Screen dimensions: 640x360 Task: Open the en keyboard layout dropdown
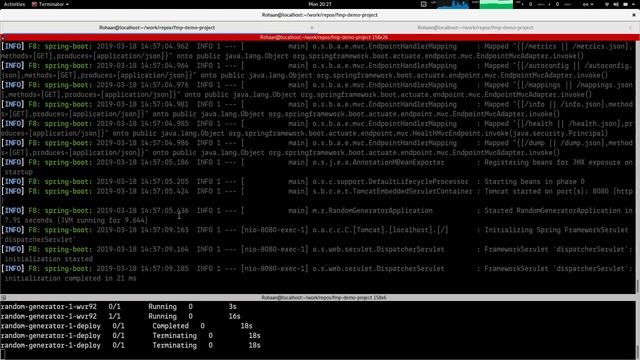click(588, 4)
